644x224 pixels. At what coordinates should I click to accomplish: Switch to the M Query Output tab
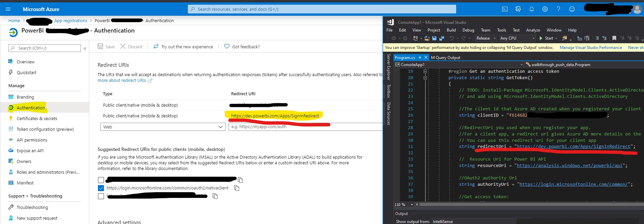(x=445, y=58)
